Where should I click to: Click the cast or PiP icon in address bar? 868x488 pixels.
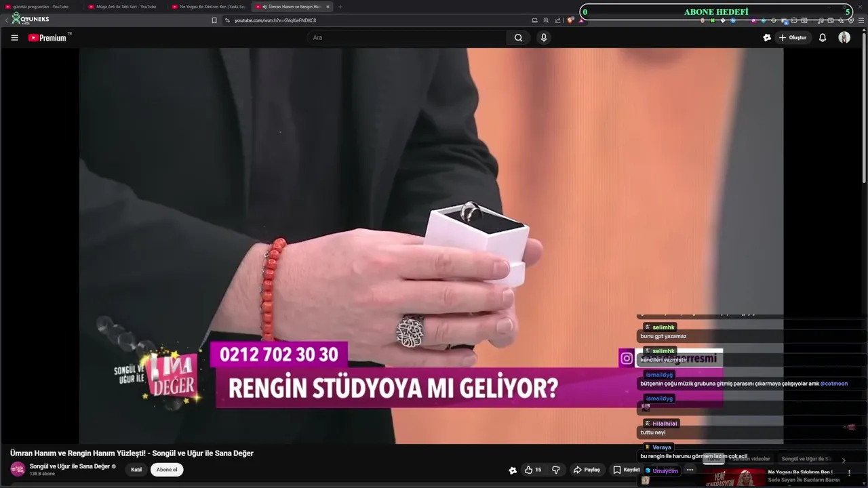point(534,20)
